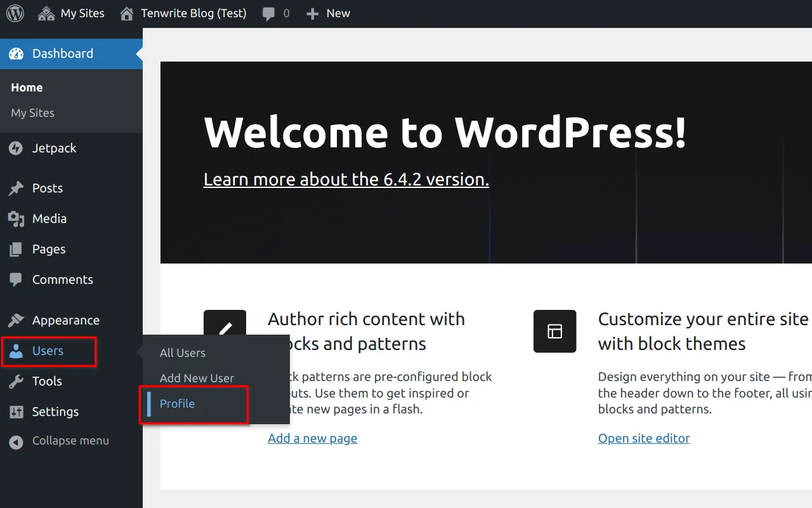Open the comments bubble icon in admin bar
812x508 pixels.
(269, 14)
